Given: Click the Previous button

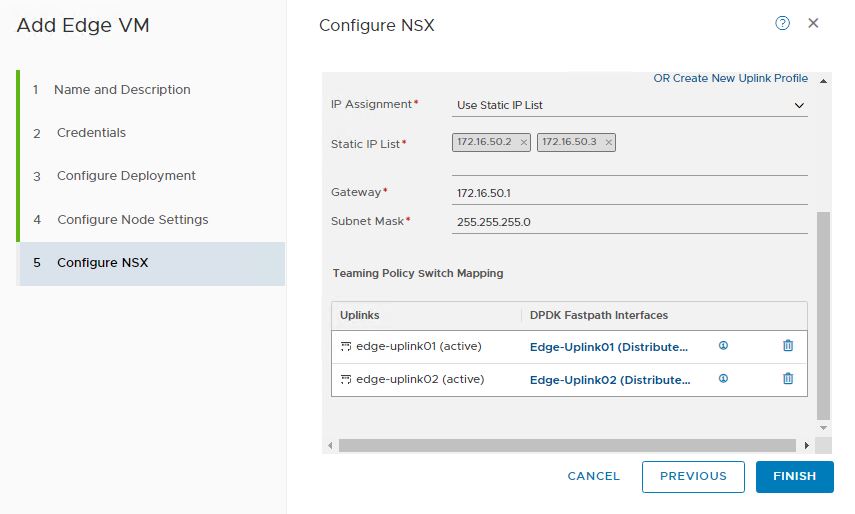Looking at the screenshot, I should click(693, 477).
